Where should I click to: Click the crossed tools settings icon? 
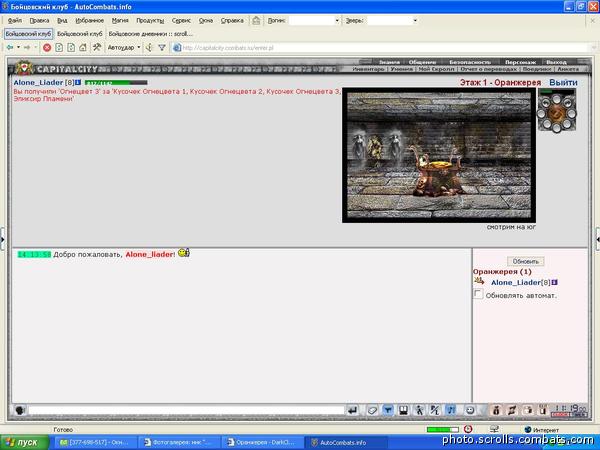click(x=97, y=47)
